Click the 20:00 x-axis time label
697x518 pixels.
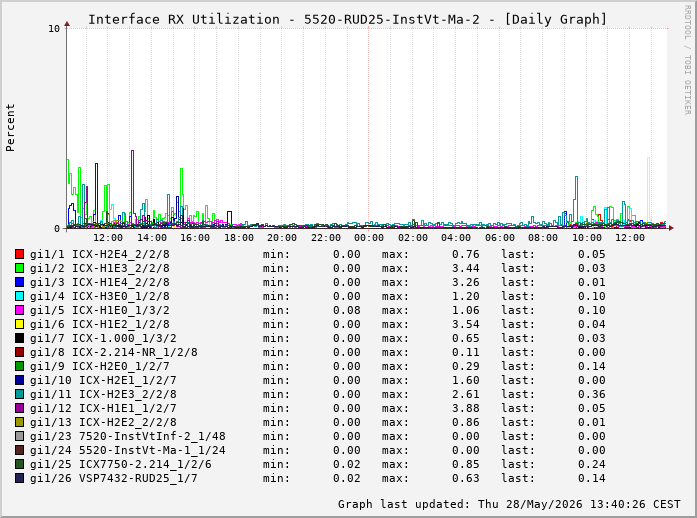[x=282, y=238]
